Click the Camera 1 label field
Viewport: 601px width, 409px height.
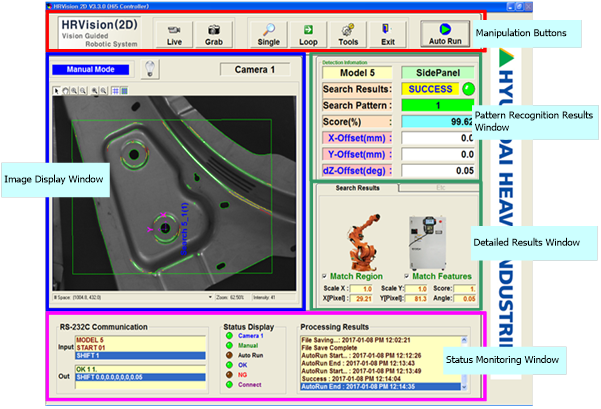pyautogui.click(x=255, y=70)
